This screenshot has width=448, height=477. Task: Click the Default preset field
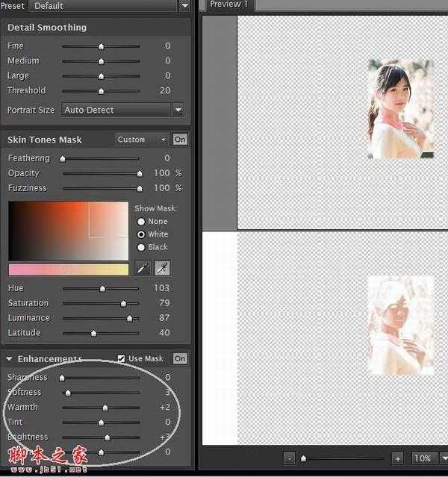pos(102,5)
